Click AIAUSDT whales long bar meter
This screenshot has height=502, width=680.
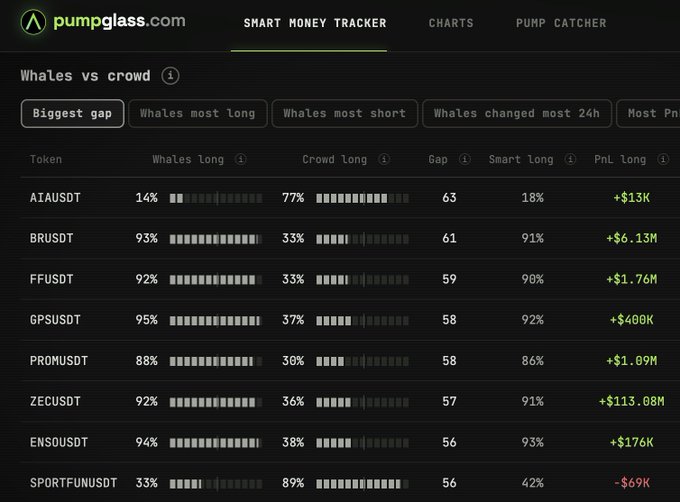pyautogui.click(x=216, y=199)
